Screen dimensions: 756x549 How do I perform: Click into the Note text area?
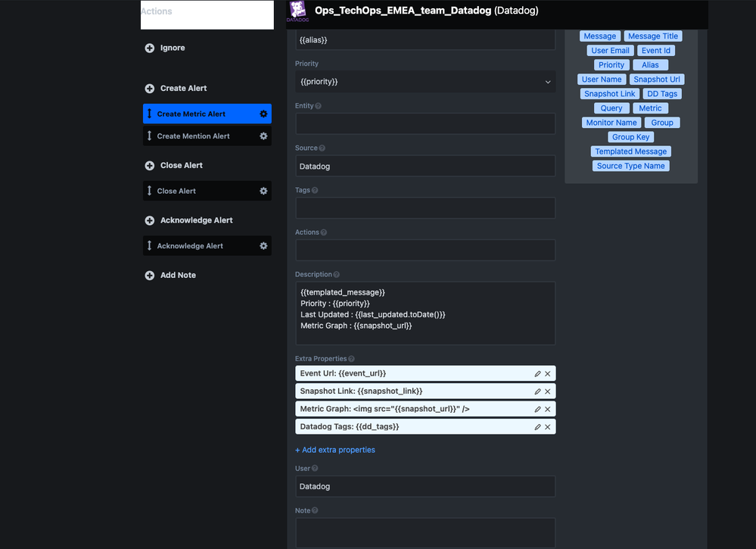[x=425, y=533]
